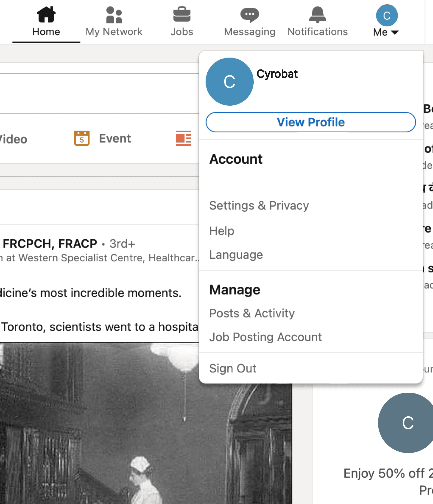Open My Network people icon
The image size is (433, 504).
coord(114,15)
